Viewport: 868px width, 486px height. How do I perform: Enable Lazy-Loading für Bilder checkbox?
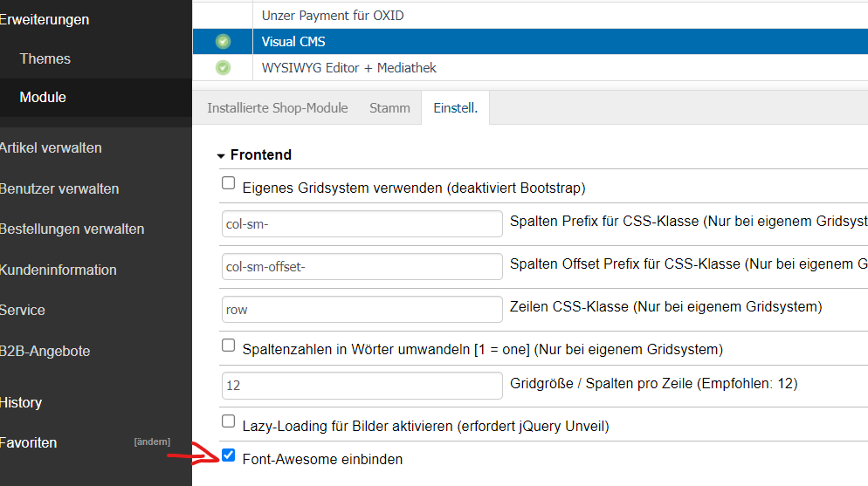tap(229, 421)
